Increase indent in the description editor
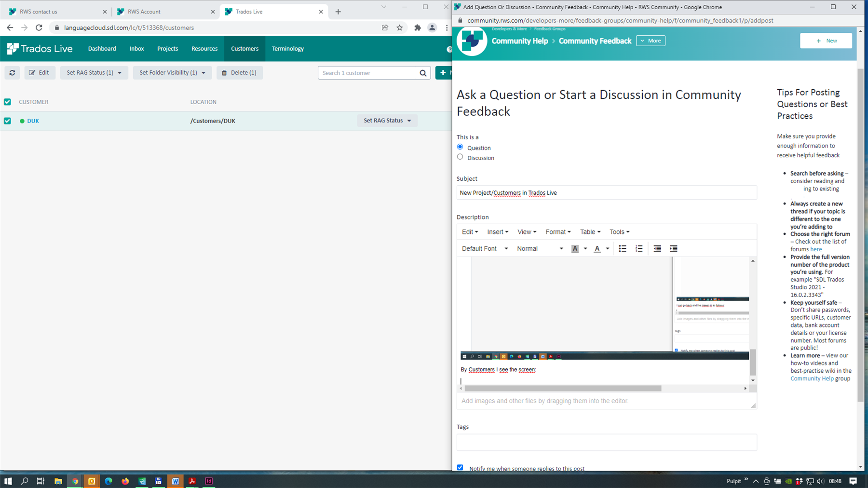The height and width of the screenshot is (488, 868). 673,248
